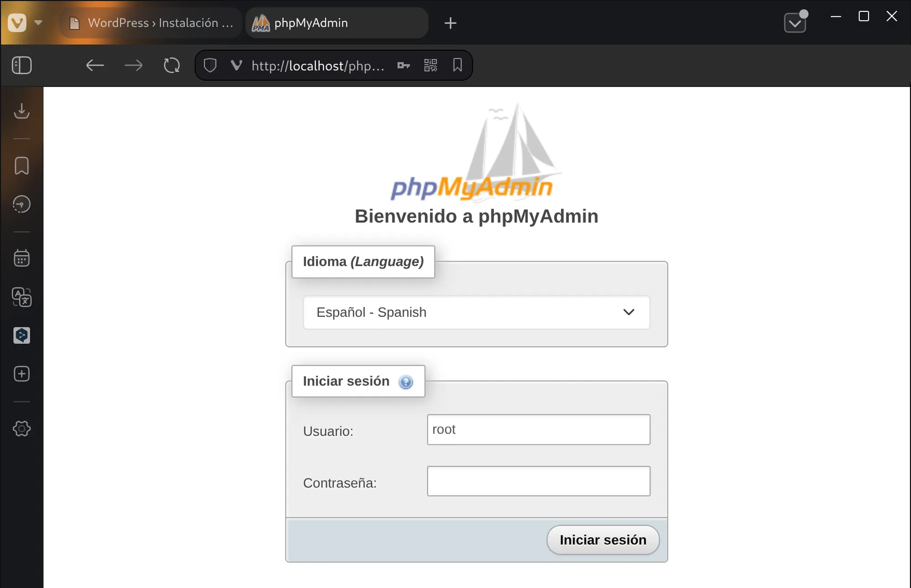The image size is (911, 588).
Task: Open the History panel icon
Action: 21,204
